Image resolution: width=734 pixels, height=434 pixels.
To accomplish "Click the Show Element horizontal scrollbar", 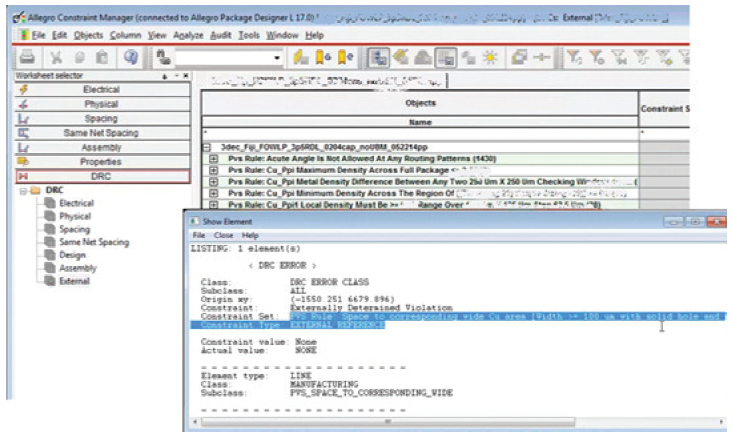I will tap(388, 422).
